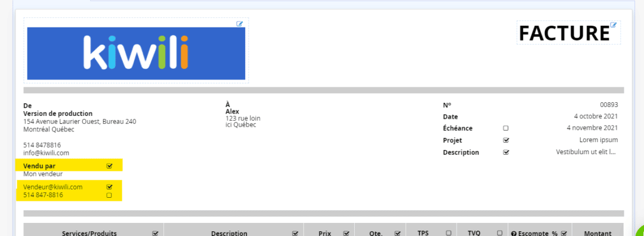Image resolution: width=644 pixels, height=236 pixels.
Task: Click the invoice number 00893
Action: pos(609,105)
